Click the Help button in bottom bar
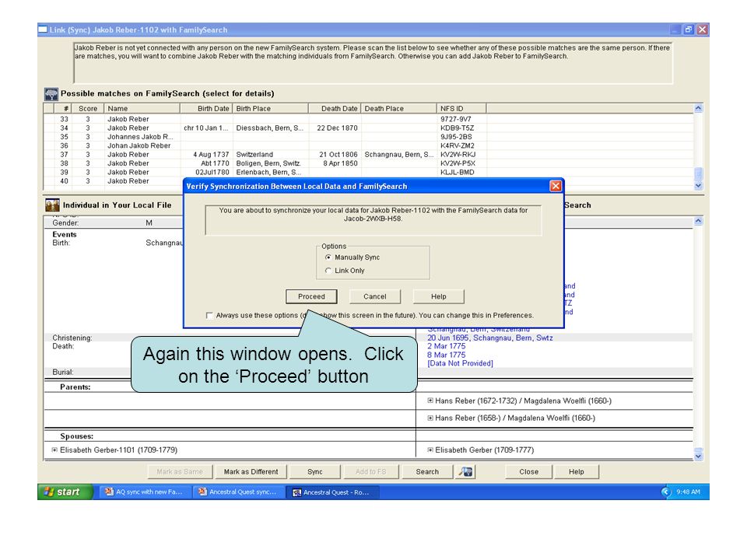This screenshot has height=560, width=747. [576, 472]
